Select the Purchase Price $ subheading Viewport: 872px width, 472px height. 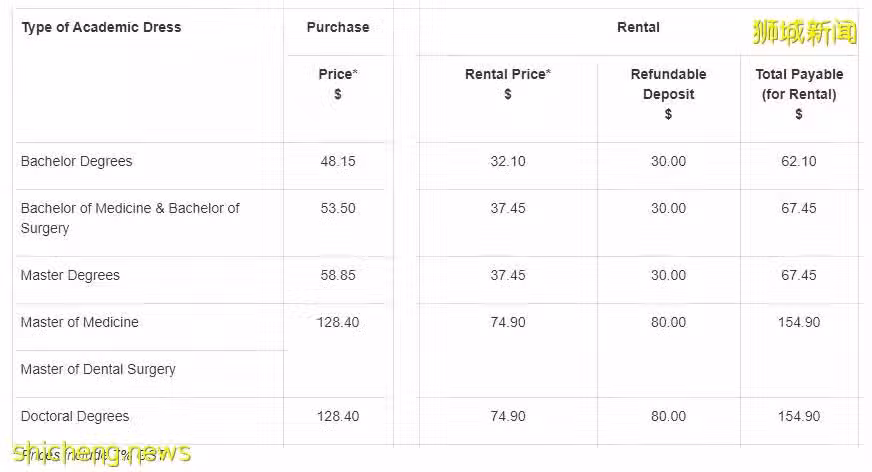[338, 84]
